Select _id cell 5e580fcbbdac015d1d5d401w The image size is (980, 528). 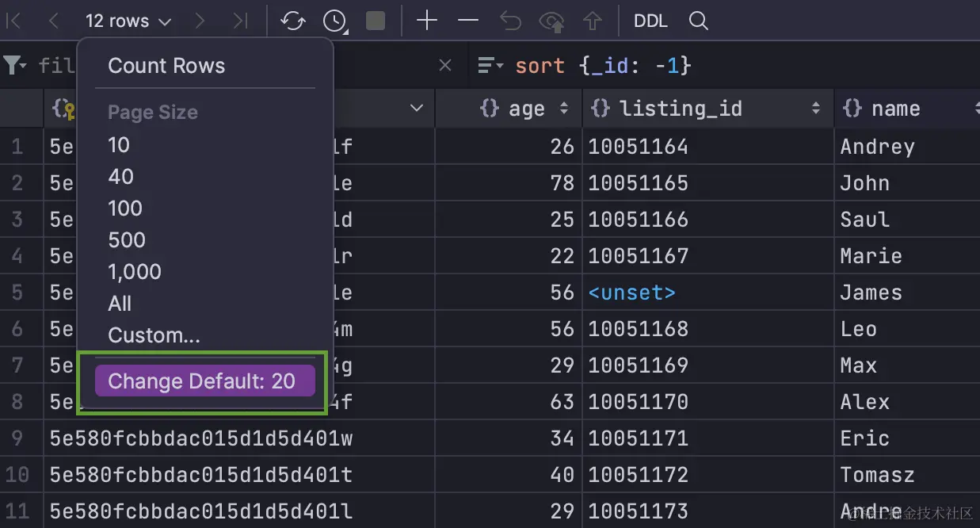(239, 438)
